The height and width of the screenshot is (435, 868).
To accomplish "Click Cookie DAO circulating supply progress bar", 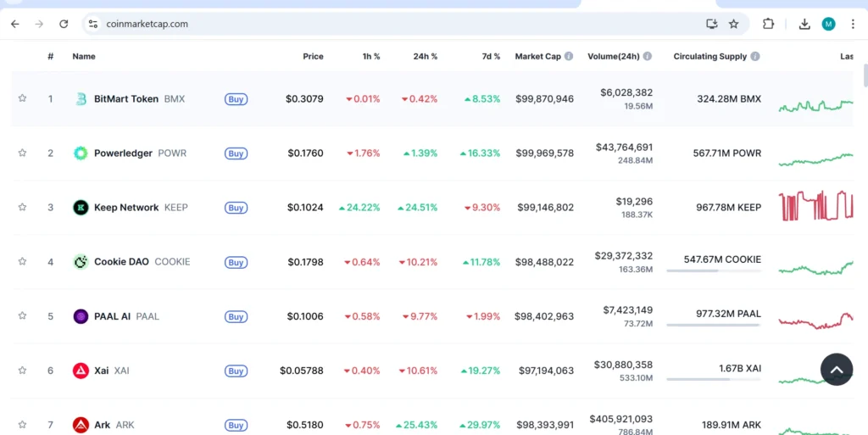I will [x=714, y=270].
